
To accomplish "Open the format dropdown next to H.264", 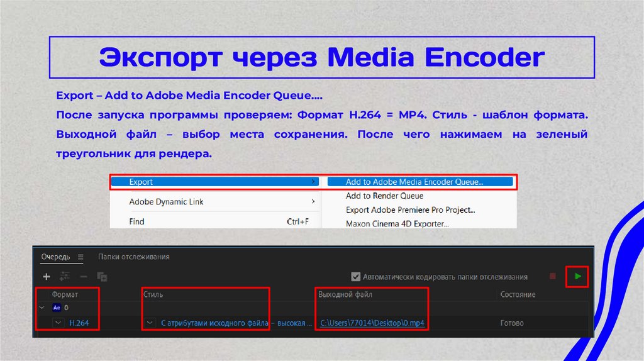I will point(58,323).
